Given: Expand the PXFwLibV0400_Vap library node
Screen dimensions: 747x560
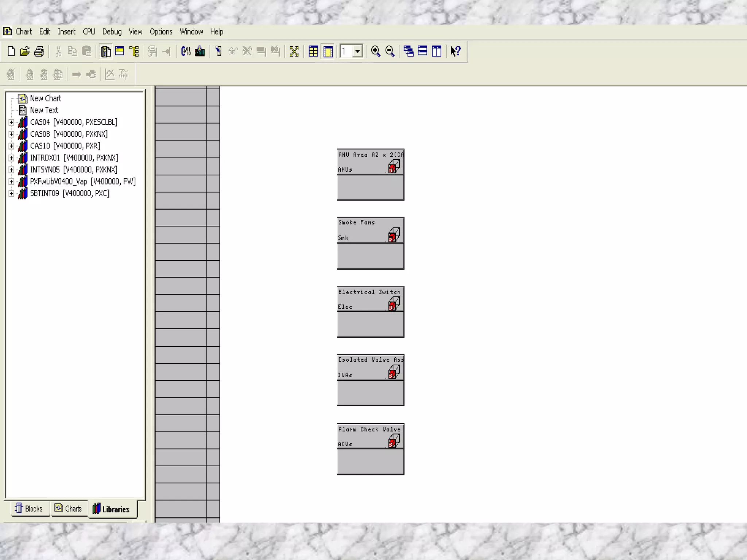Looking at the screenshot, I should click(11, 182).
